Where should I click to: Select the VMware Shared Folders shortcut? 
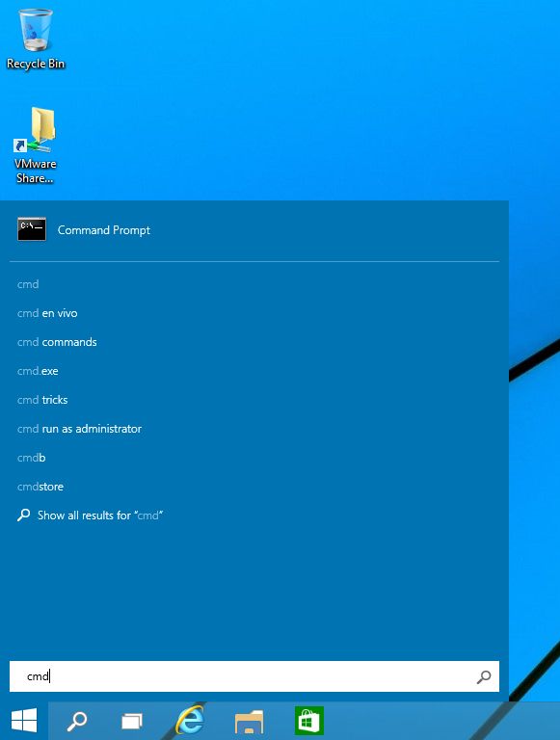pos(36,145)
